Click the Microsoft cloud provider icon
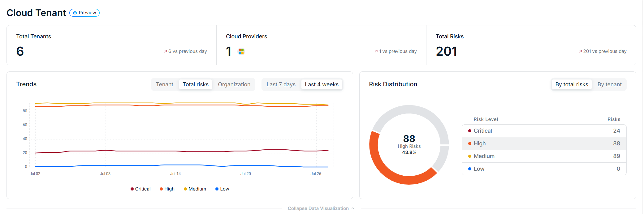This screenshot has height=214, width=644. (241, 51)
